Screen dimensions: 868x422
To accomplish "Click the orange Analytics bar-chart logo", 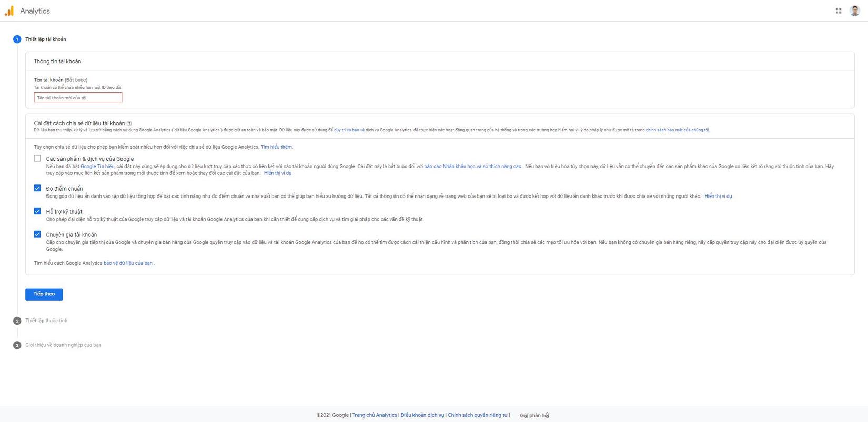I will click(x=9, y=11).
